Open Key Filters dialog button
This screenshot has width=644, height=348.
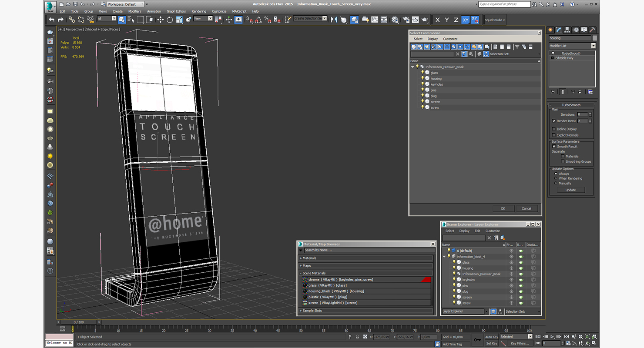click(520, 344)
